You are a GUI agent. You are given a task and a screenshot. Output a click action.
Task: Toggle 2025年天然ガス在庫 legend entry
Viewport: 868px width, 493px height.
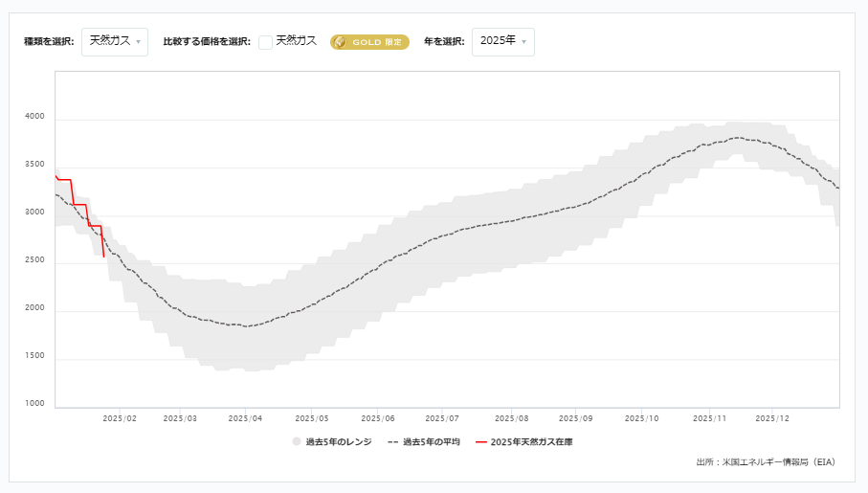524,441
